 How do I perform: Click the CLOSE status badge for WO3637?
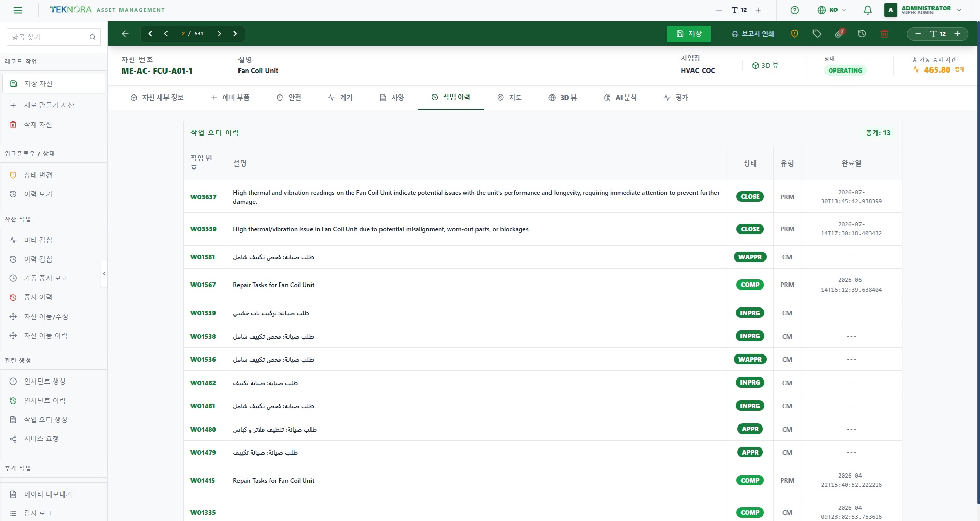750,197
